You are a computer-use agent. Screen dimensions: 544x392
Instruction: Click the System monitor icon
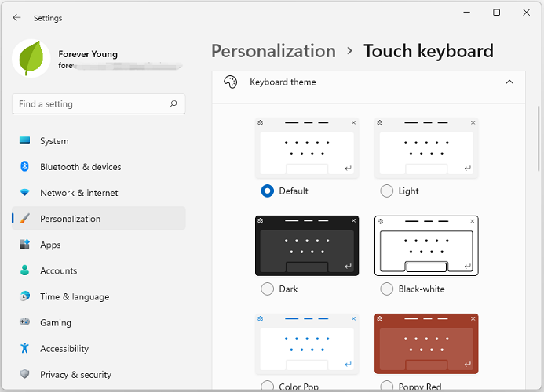point(24,140)
